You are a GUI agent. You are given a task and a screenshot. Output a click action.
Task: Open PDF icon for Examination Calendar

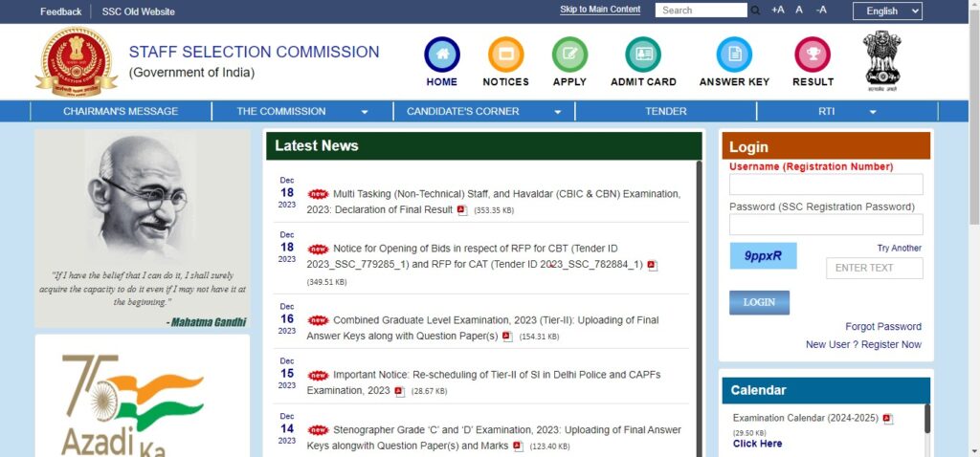tap(887, 419)
